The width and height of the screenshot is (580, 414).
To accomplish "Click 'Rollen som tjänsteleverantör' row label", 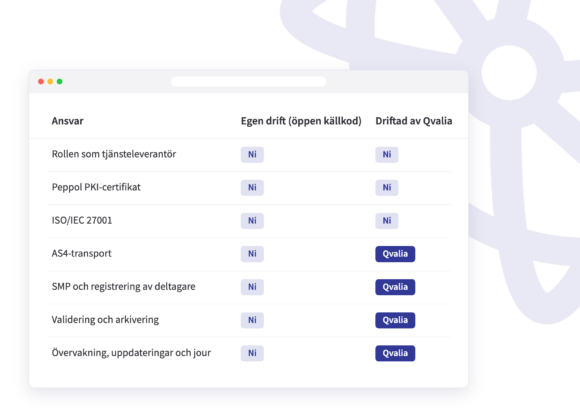I will pyautogui.click(x=114, y=154).
